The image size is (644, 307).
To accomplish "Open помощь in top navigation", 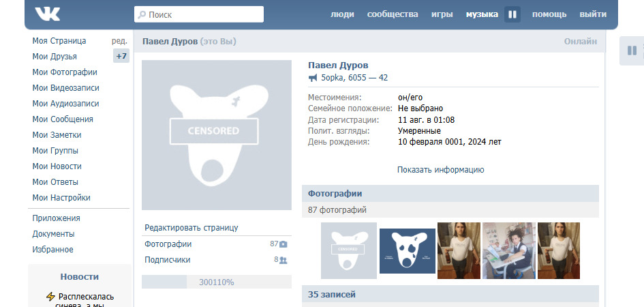I will pos(549,14).
